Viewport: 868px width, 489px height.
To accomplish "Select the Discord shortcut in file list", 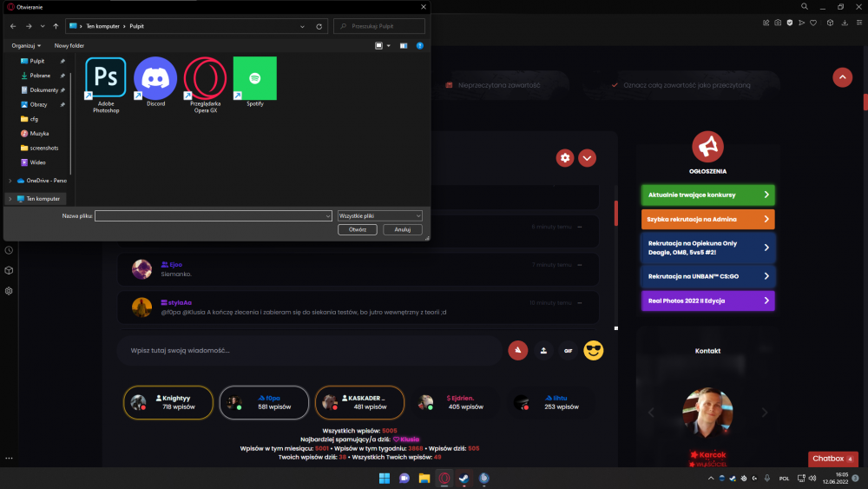I will click(155, 79).
